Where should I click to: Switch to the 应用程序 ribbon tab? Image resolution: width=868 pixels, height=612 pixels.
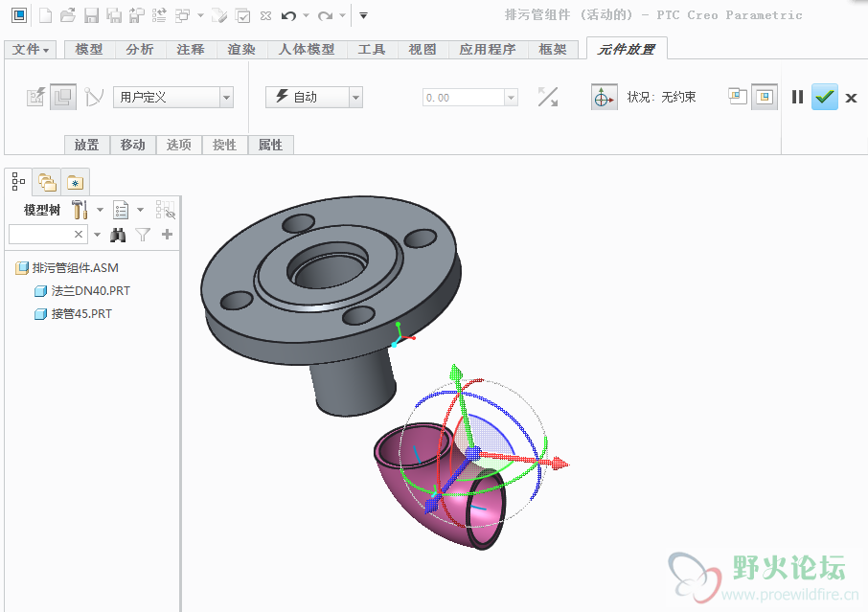pos(487,49)
